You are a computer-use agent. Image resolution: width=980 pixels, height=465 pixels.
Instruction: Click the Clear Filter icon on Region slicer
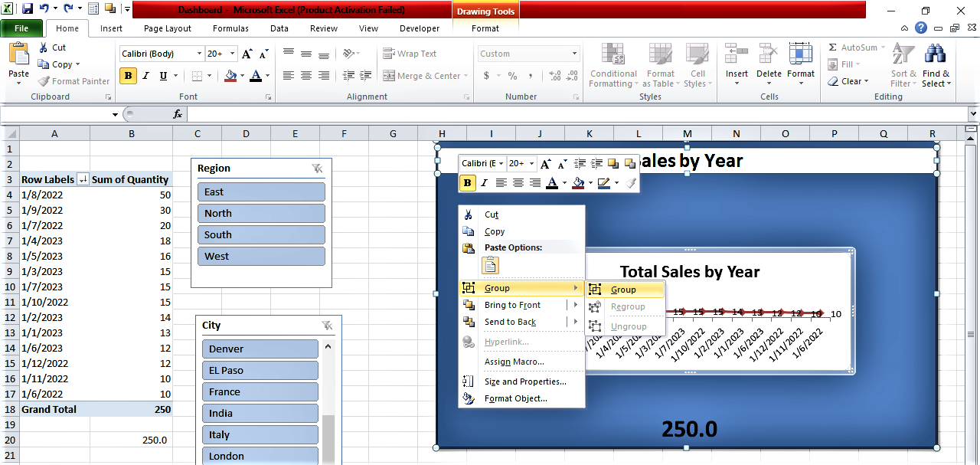(317, 169)
